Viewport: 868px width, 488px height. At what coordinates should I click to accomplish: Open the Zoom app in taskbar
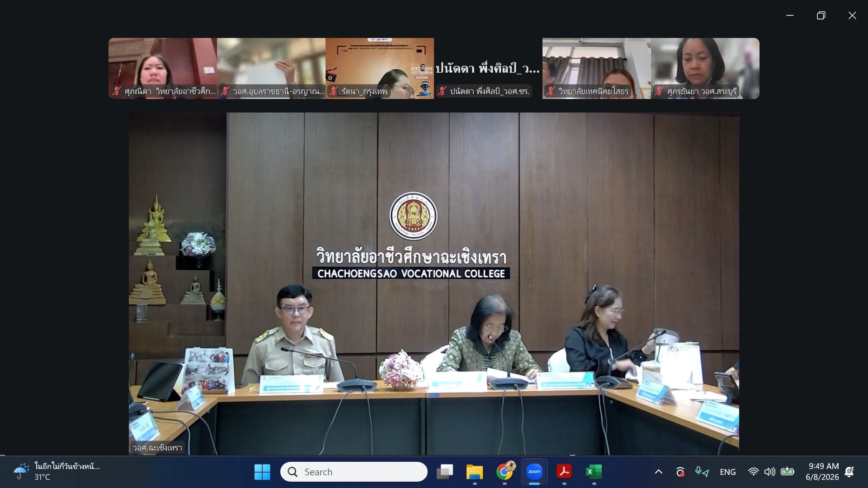tap(534, 472)
